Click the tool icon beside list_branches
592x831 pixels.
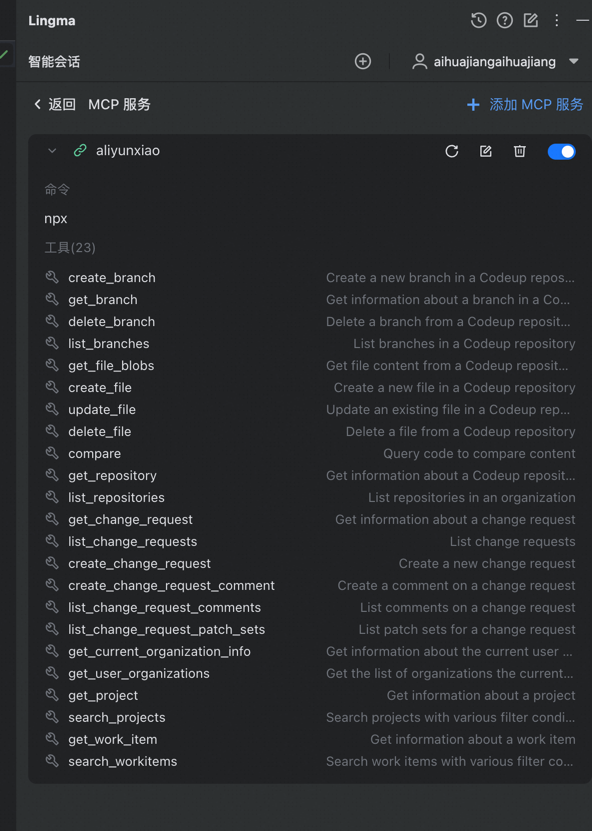(52, 343)
